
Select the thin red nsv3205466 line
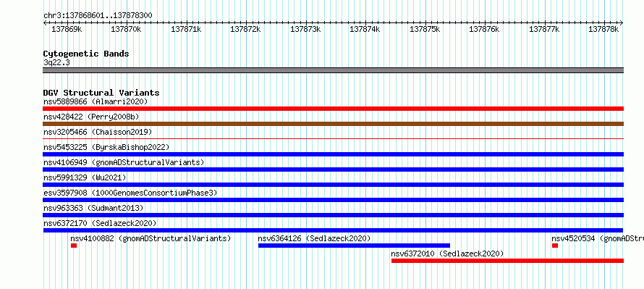click(333, 139)
